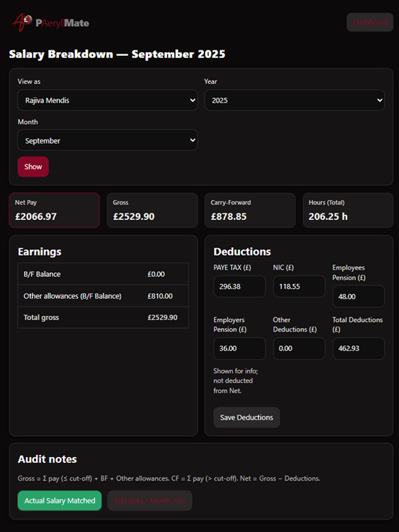The width and height of the screenshot is (399, 532).
Task: Edit the Other Deductions field
Action: click(x=299, y=348)
